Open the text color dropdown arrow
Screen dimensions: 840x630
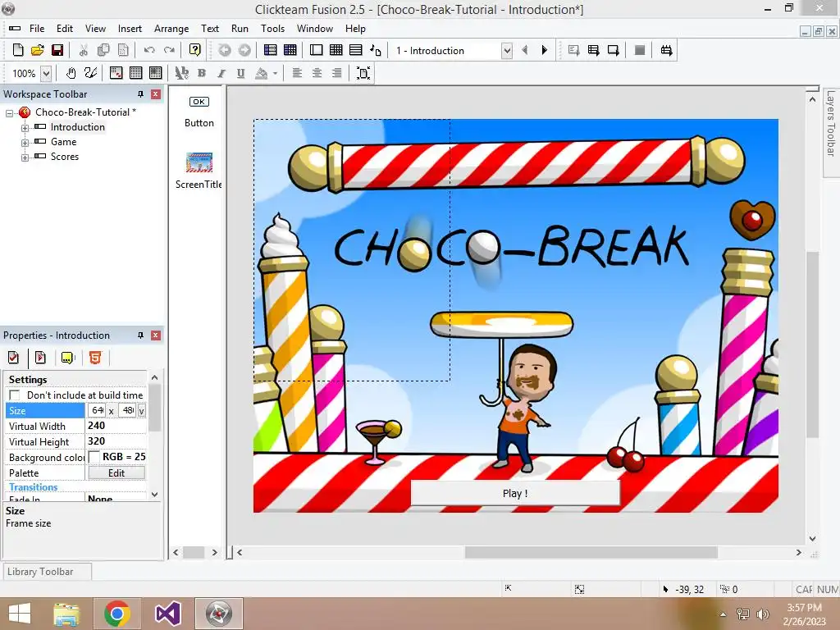tap(276, 73)
